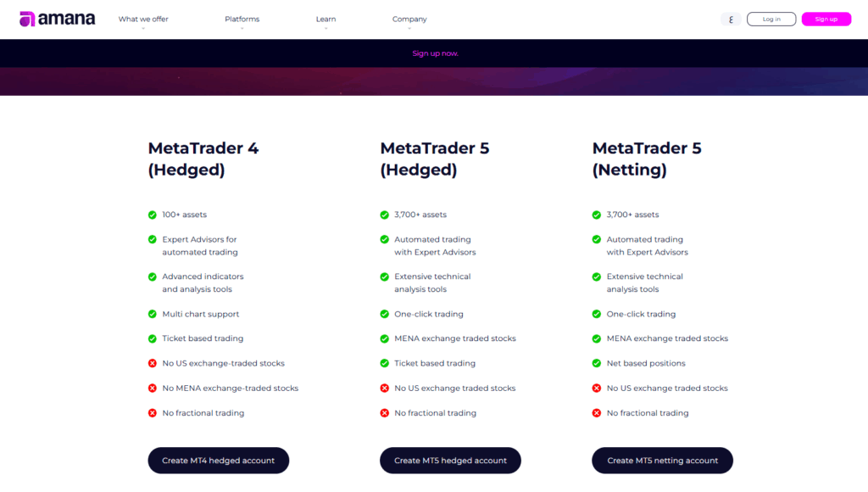The height and width of the screenshot is (492, 868).
Task: Open the Platforms dropdown
Action: point(242,19)
